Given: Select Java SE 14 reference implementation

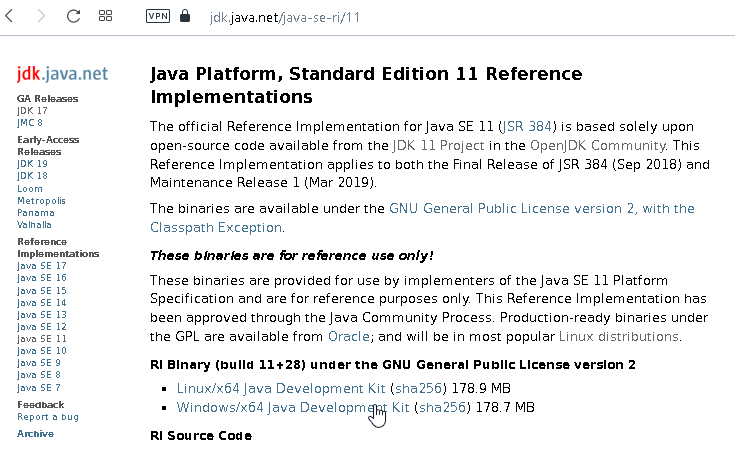Looking at the screenshot, I should tap(42, 303).
